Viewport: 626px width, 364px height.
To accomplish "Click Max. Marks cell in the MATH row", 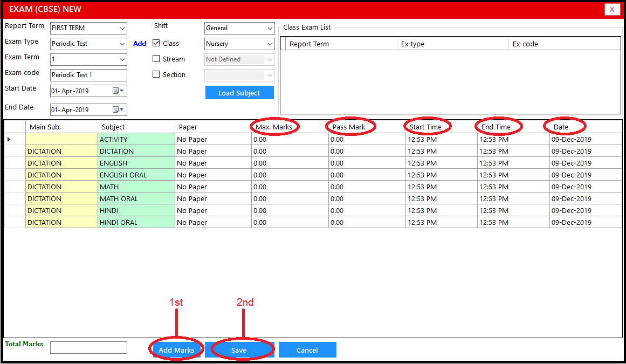I will coord(290,187).
